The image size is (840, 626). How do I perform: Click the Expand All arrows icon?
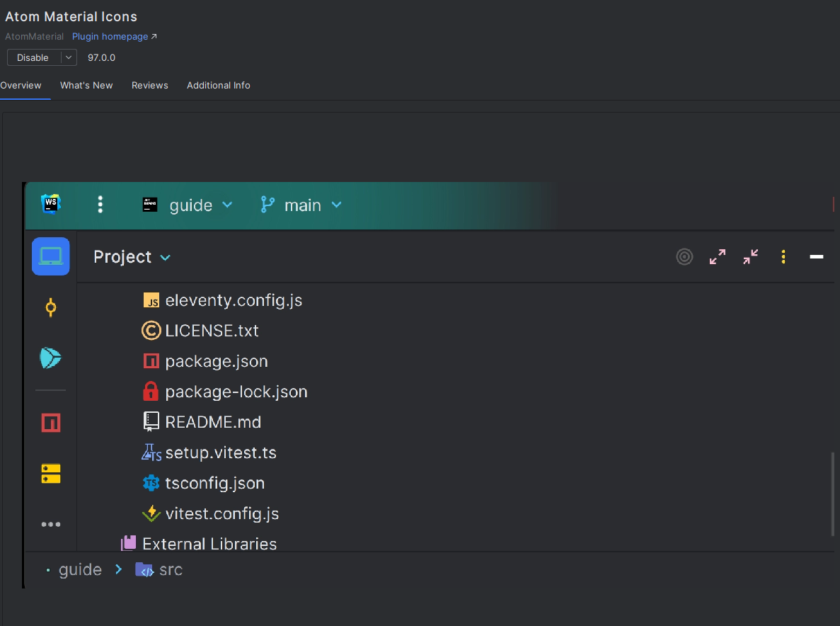[718, 257]
